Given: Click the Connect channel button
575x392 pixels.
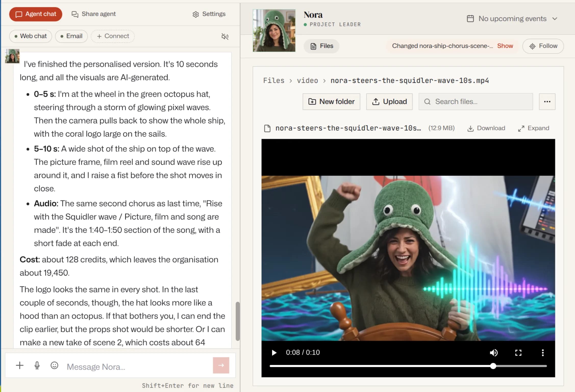Looking at the screenshot, I should pos(113,36).
